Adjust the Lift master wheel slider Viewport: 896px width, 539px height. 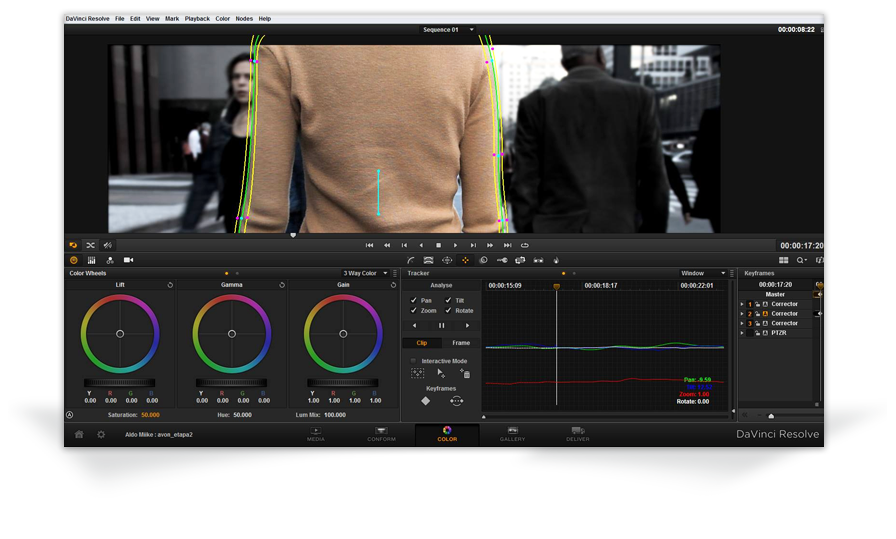[x=120, y=383]
